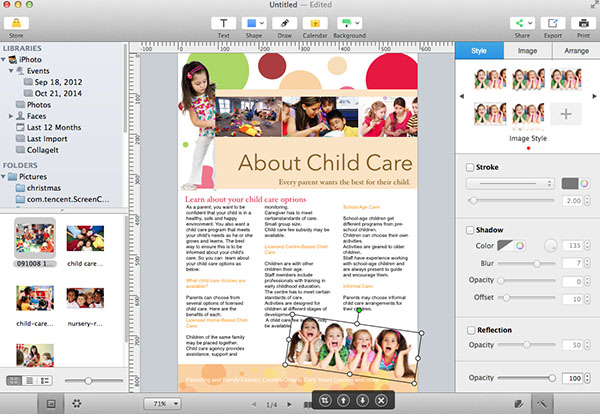Enable the Shadow checkbox
600x414 pixels.
pos(472,230)
